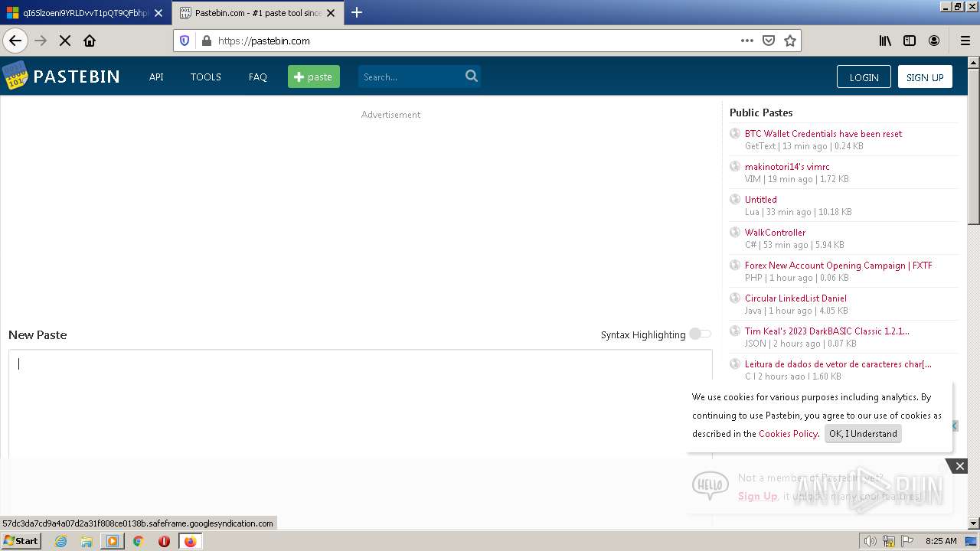Click the Sign Up link in hello box
Viewport: 980px width, 551px height.
pyautogui.click(x=757, y=496)
